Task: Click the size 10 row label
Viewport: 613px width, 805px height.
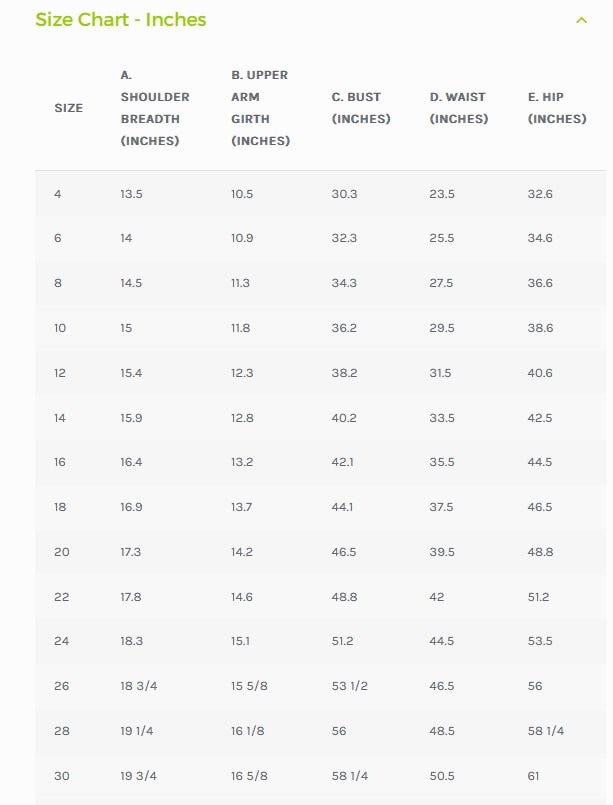Action: pyautogui.click(x=60, y=328)
